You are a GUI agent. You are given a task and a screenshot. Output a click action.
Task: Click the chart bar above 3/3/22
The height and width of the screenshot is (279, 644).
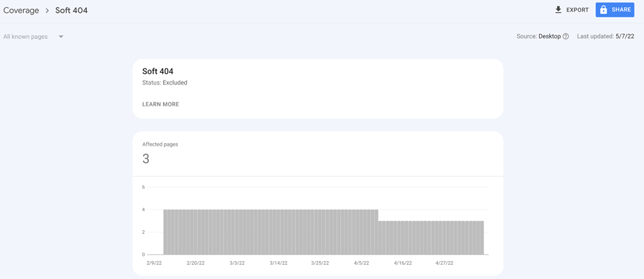pos(237,232)
